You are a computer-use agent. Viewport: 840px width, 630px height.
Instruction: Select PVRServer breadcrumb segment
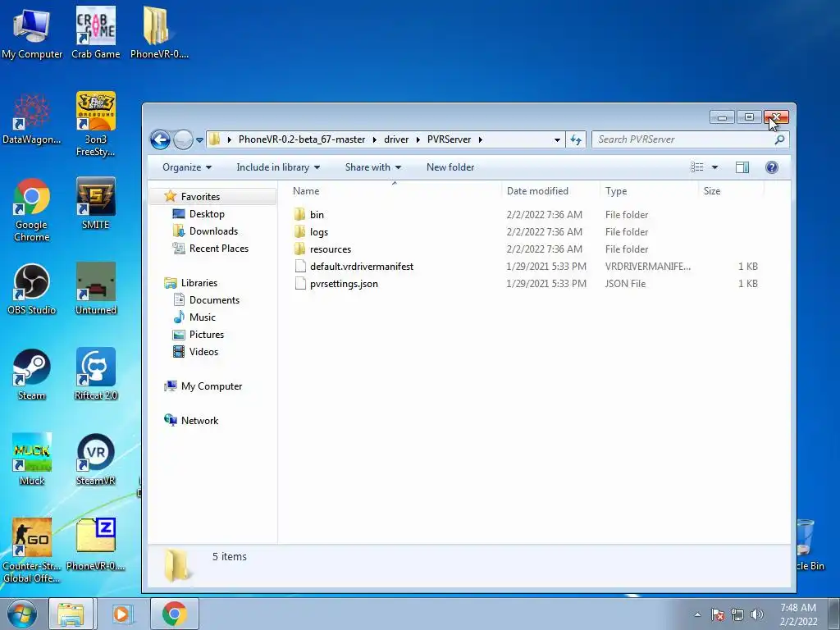pos(449,139)
